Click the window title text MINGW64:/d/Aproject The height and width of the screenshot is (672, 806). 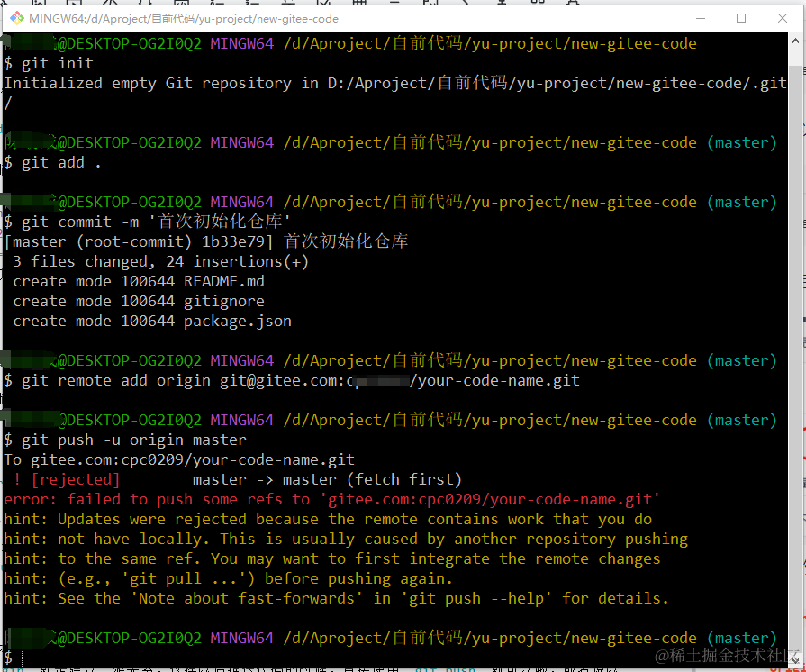(x=184, y=19)
